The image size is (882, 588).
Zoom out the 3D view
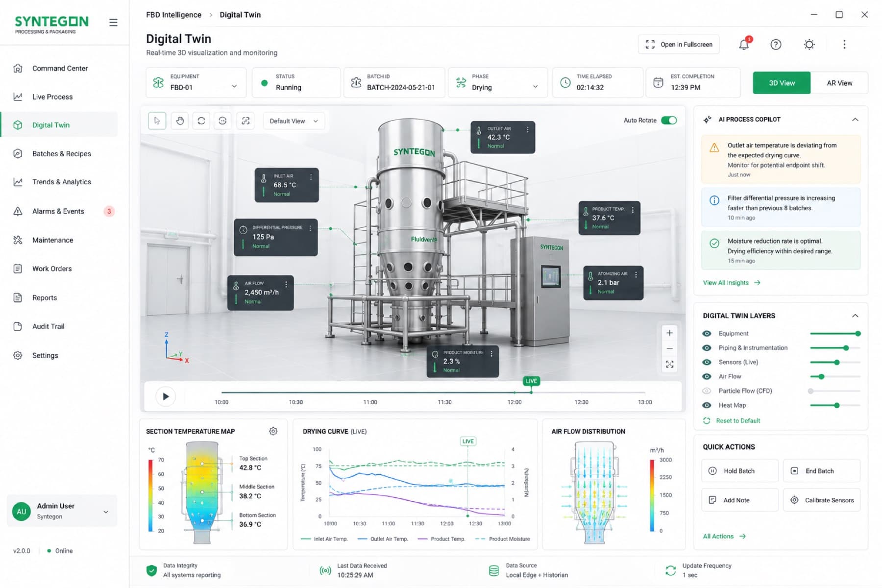(669, 348)
